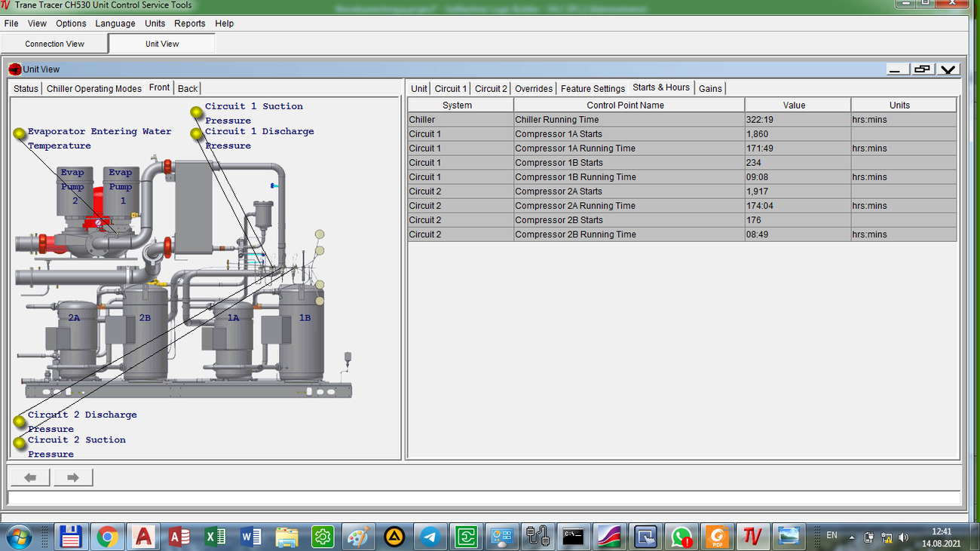This screenshot has height=551, width=980.
Task: Open the Options menu
Action: (x=71, y=23)
